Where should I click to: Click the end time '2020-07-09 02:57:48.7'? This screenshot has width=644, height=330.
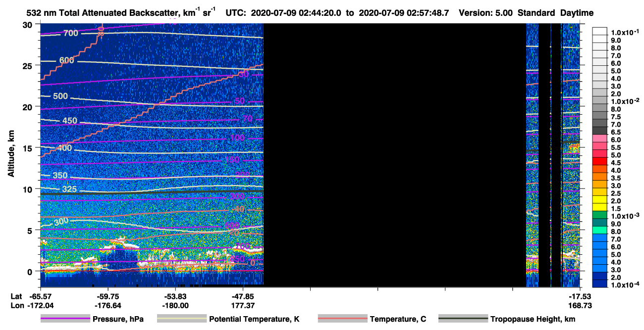404,13
